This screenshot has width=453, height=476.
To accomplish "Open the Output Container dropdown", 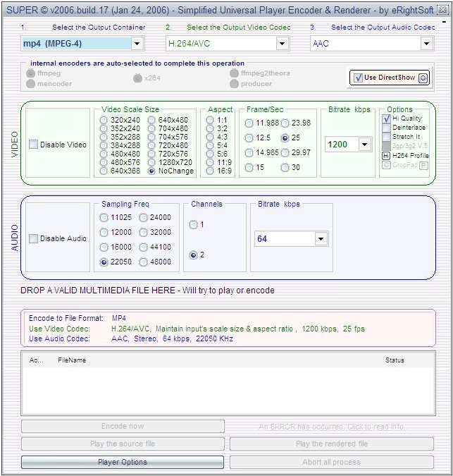I will (x=137, y=44).
